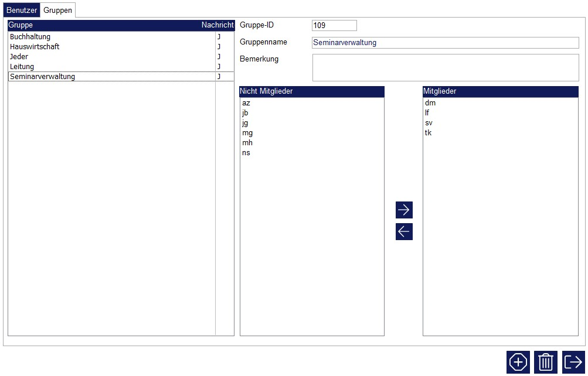Click the exit door icon
Screen dimensions: 588x376
pyautogui.click(x=573, y=362)
